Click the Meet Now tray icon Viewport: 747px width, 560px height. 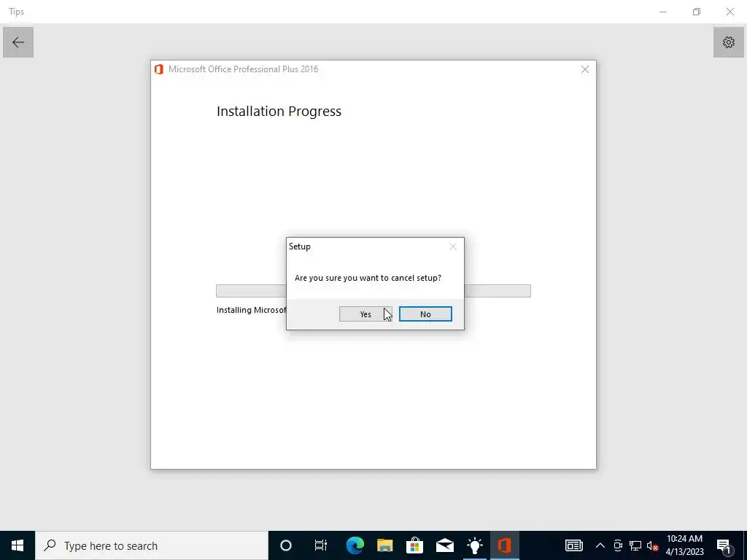click(618, 545)
